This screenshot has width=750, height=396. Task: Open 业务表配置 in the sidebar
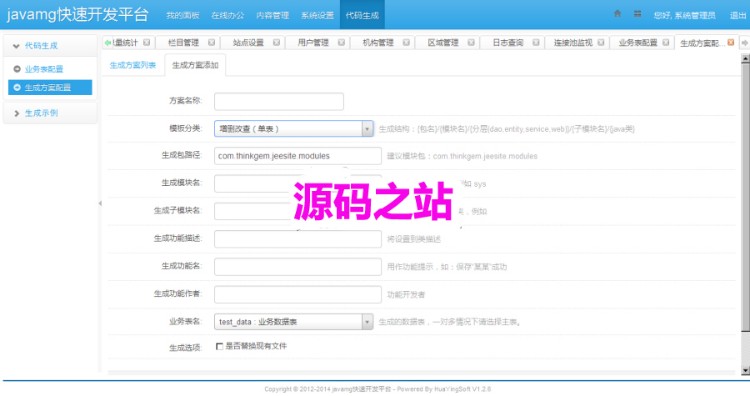44,69
